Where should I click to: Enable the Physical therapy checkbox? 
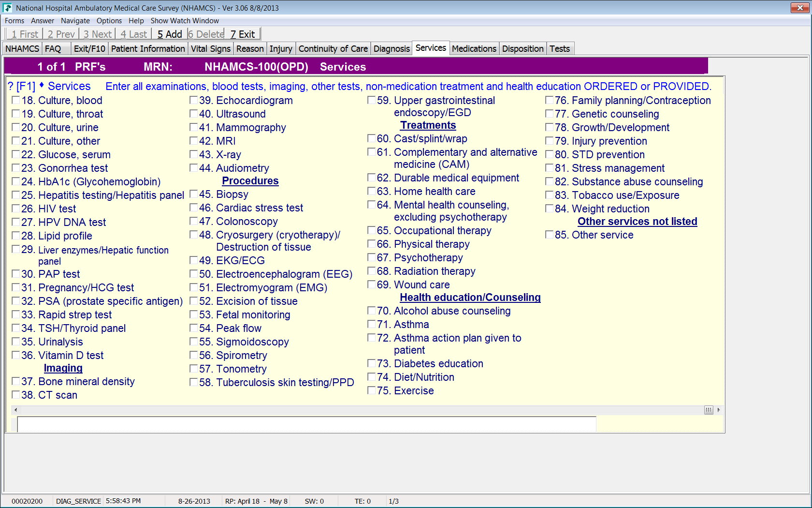pyautogui.click(x=372, y=244)
